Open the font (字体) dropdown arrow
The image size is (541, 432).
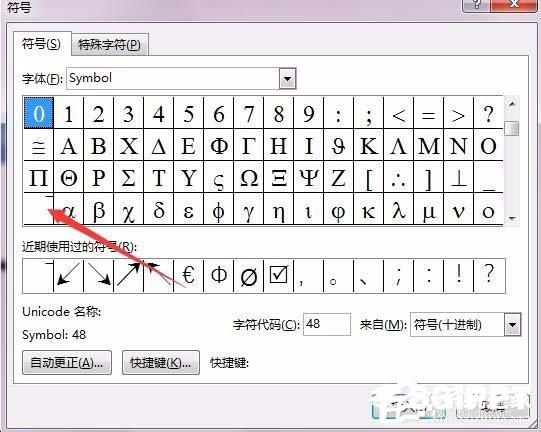287,79
